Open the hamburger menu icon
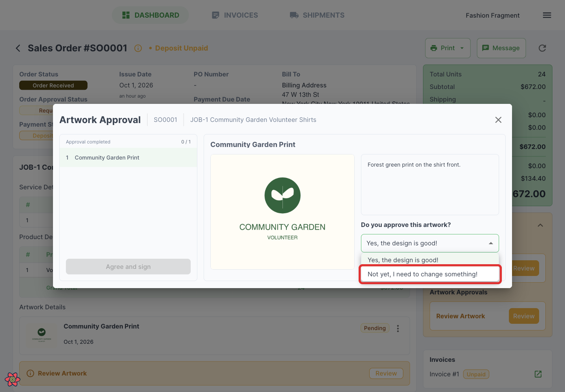 (547, 15)
